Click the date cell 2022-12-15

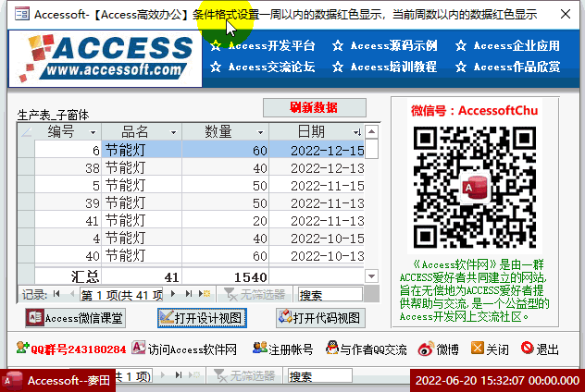coord(317,150)
